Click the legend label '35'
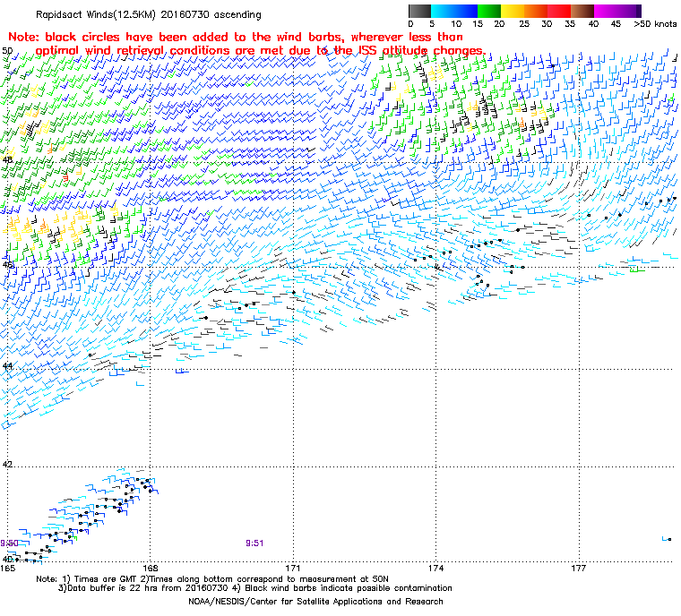 (x=570, y=24)
